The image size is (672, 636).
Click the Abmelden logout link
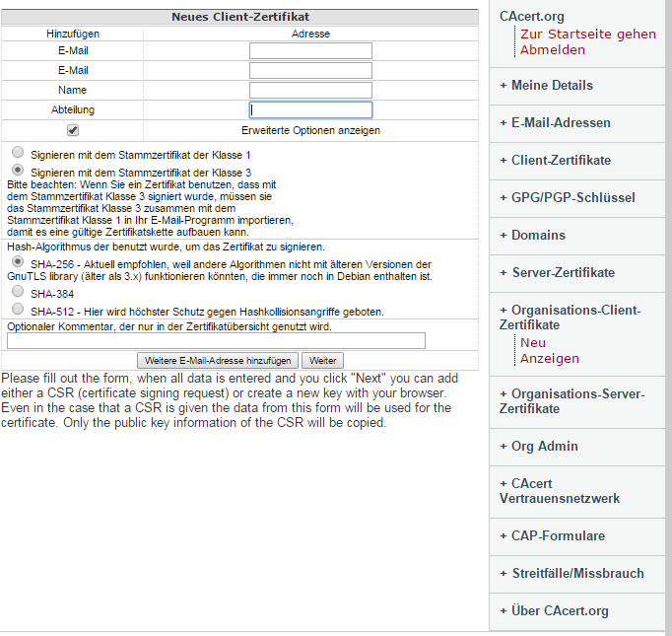[552, 50]
